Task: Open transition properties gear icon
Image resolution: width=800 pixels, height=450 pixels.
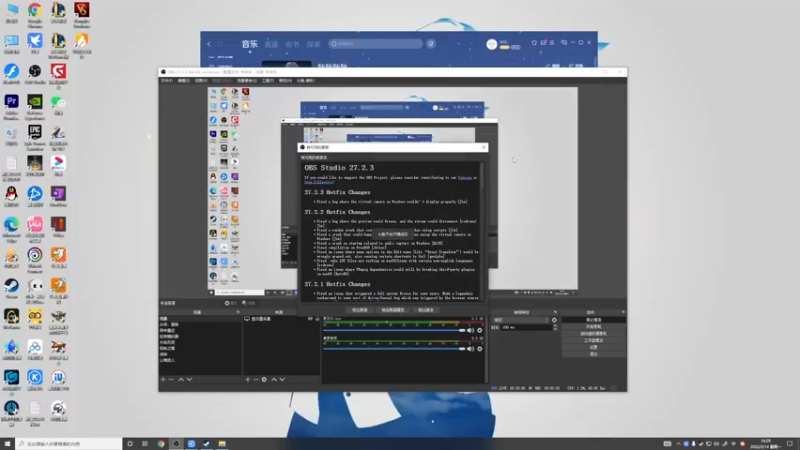Action: pos(555,320)
